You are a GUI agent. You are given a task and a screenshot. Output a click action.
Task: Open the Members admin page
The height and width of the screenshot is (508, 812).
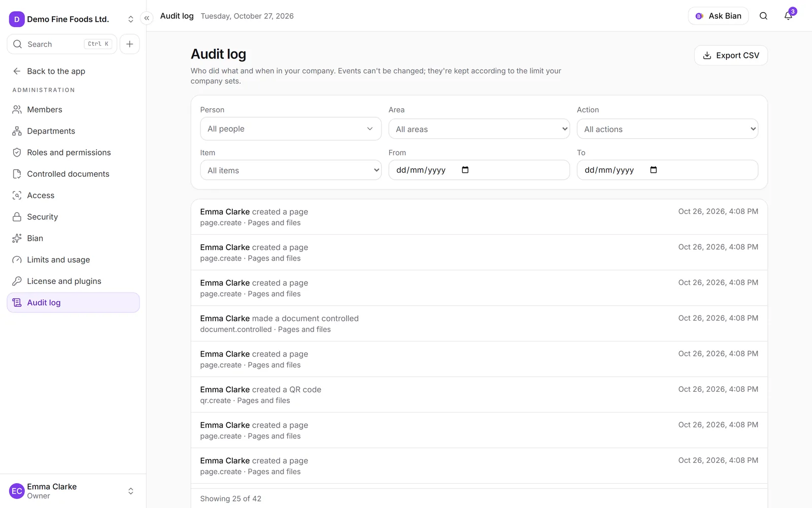click(73, 110)
